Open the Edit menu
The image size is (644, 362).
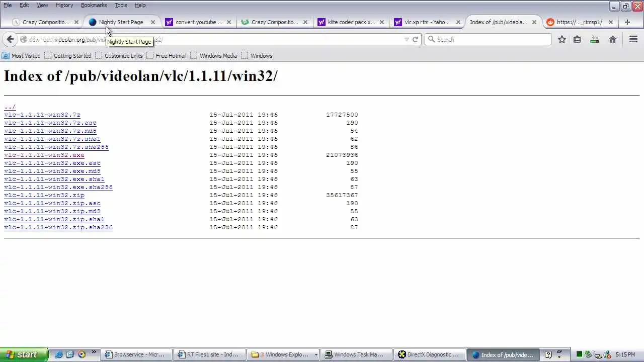pyautogui.click(x=24, y=5)
